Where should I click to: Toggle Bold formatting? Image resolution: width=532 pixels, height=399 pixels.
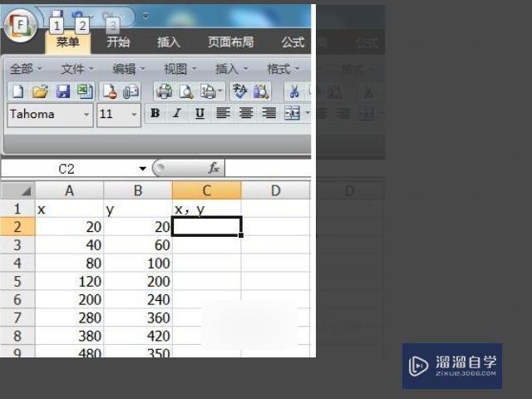coord(155,113)
